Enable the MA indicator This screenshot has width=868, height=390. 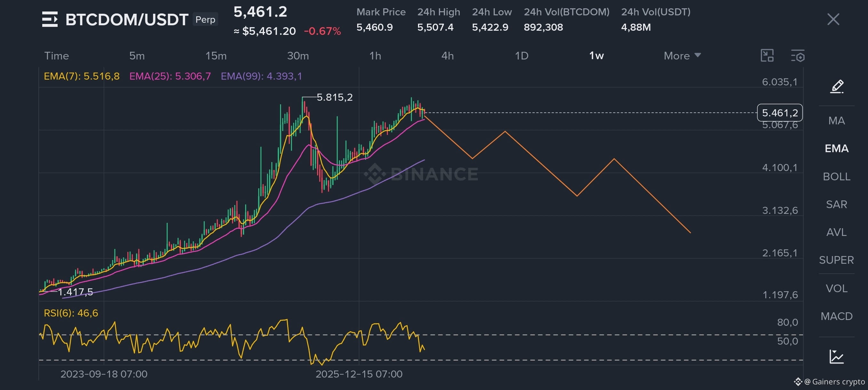click(x=837, y=121)
